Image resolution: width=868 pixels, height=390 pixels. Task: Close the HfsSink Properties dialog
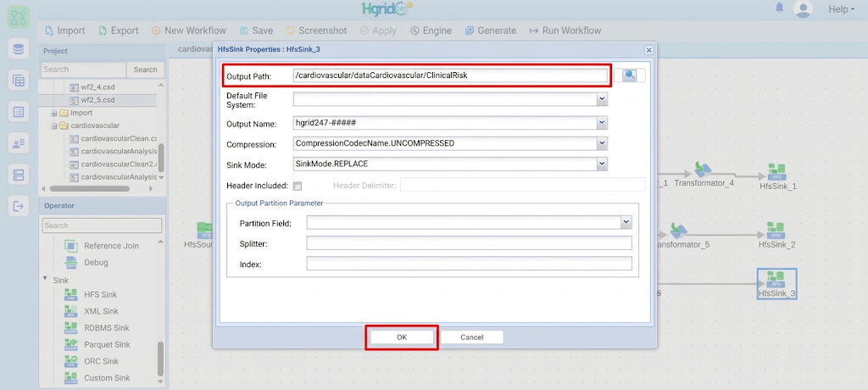click(x=648, y=50)
